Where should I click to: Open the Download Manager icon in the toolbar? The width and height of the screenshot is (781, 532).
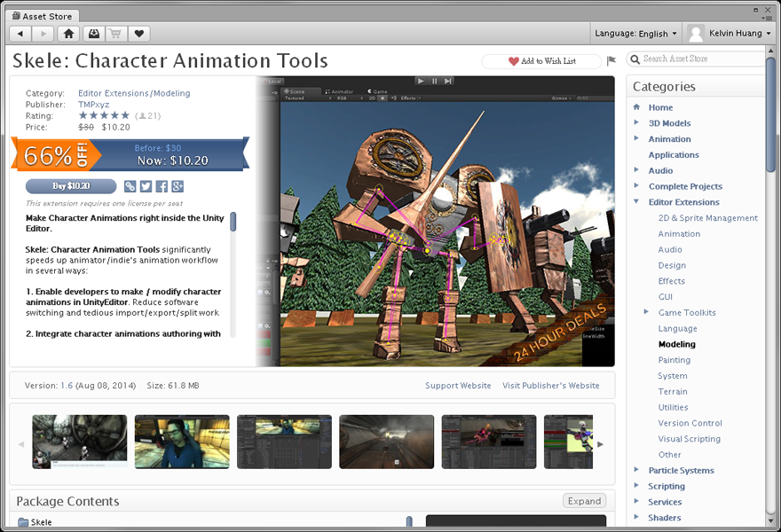(x=93, y=34)
